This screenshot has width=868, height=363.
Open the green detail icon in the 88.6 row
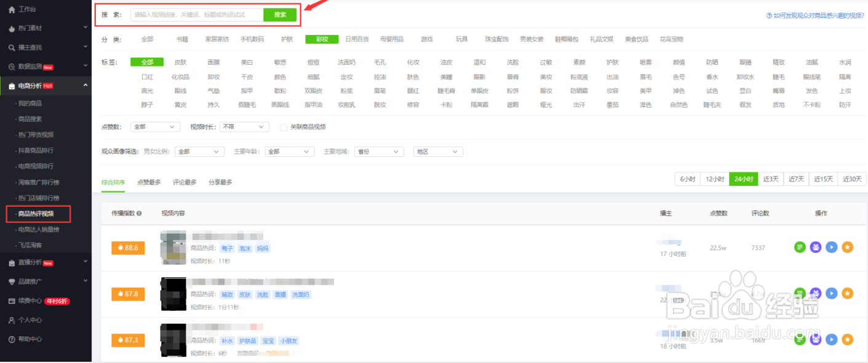point(800,247)
